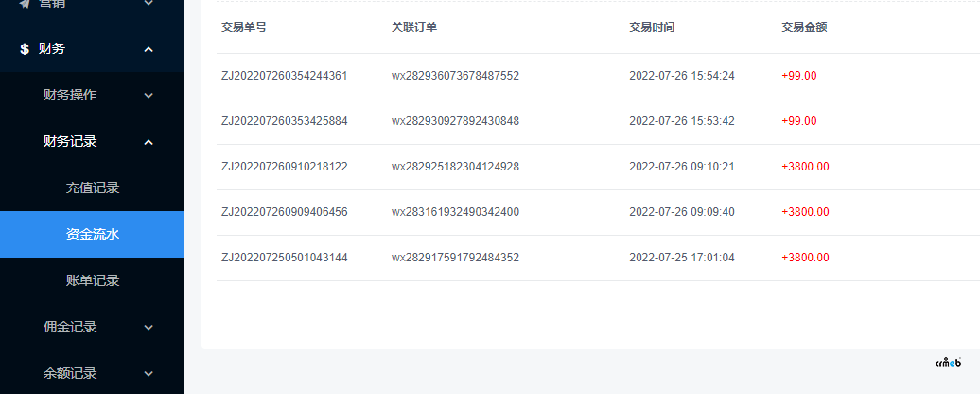The image size is (980, 394).
Task: Click order wx282925182304124928
Action: point(455,167)
